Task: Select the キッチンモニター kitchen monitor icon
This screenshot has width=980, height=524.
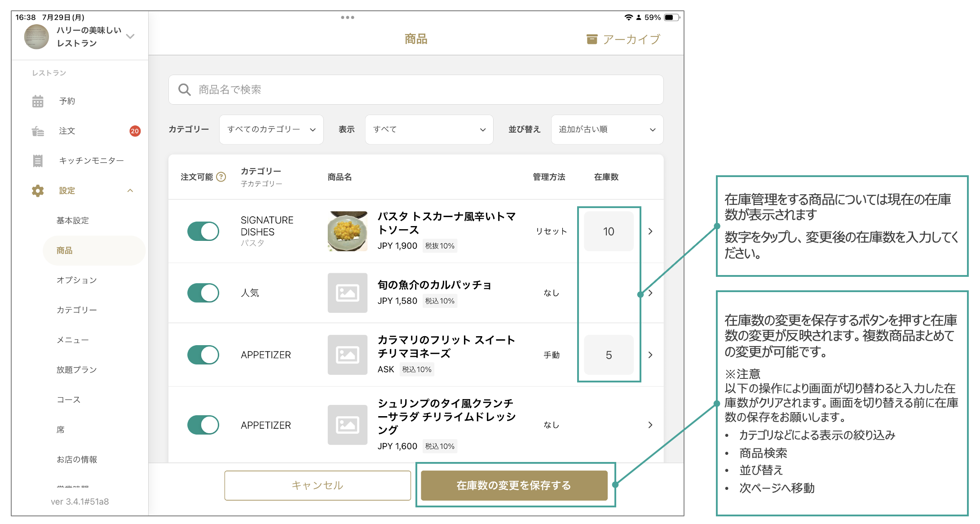Action: click(38, 160)
